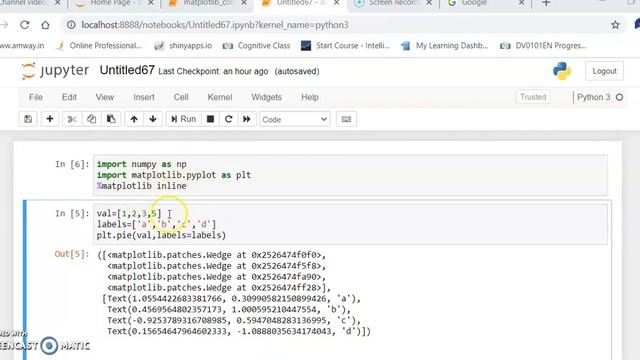
Task: Open the Edit menu
Action: point(69,97)
